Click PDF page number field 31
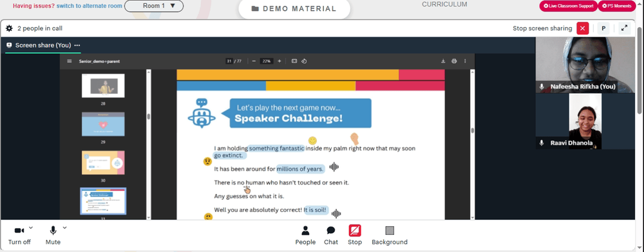644x252 pixels. pyautogui.click(x=229, y=61)
